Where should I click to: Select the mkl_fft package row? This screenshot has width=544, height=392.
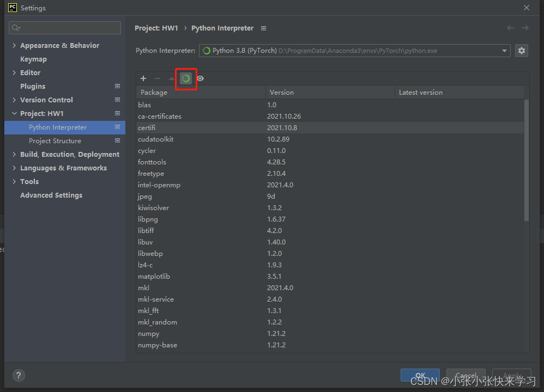point(330,310)
